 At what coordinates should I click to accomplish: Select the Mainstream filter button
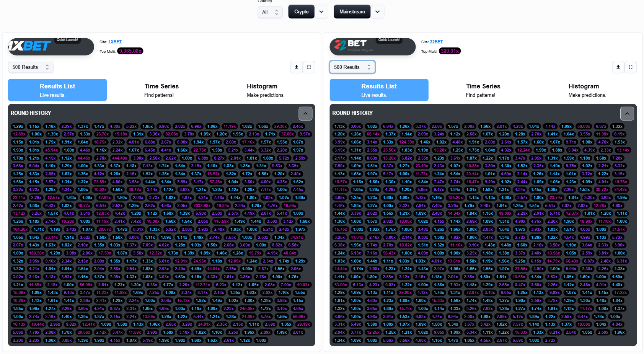352,12
